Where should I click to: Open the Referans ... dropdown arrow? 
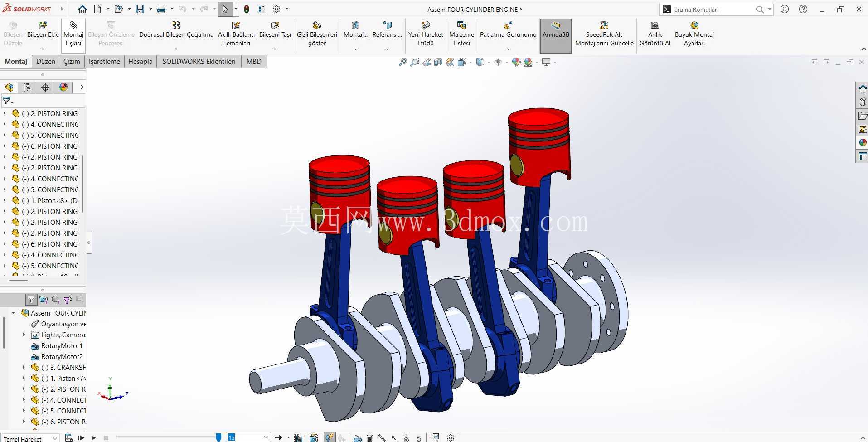click(x=387, y=49)
